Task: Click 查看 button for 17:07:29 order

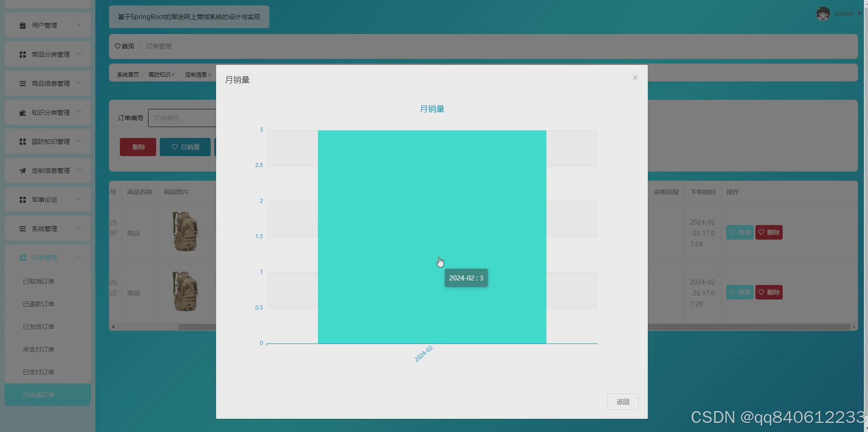Action: [x=740, y=292]
